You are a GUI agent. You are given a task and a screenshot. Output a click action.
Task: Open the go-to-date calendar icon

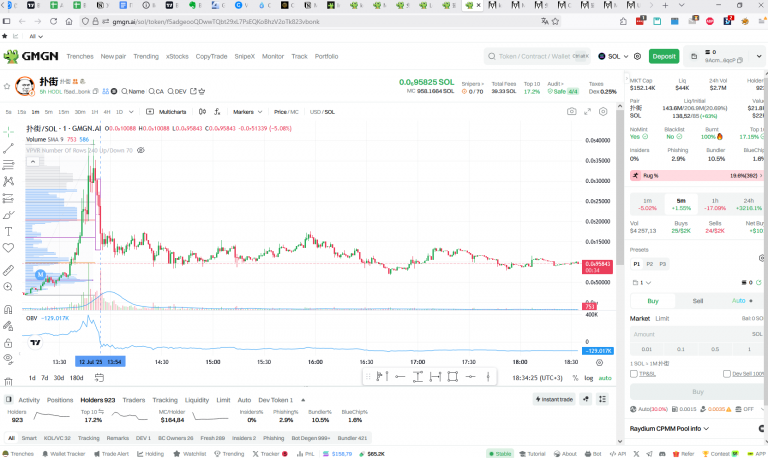99,378
